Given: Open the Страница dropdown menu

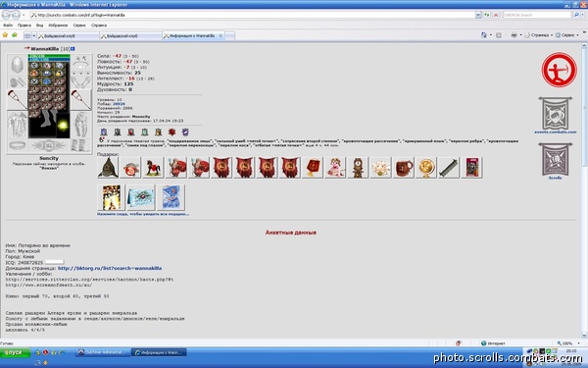Looking at the screenshot, I should 538,35.
